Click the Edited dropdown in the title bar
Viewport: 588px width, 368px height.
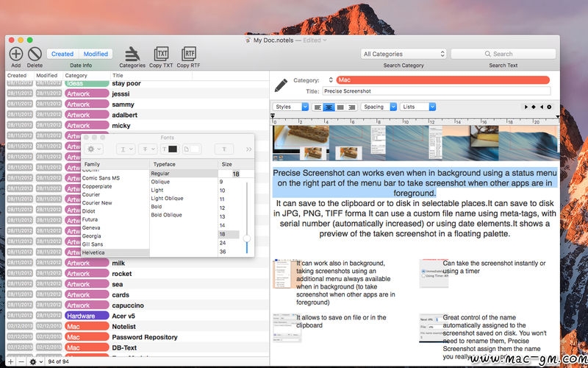coord(315,40)
